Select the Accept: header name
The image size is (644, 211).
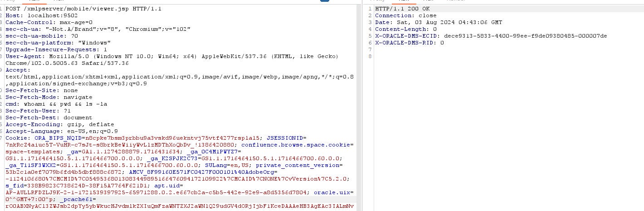pos(18,70)
